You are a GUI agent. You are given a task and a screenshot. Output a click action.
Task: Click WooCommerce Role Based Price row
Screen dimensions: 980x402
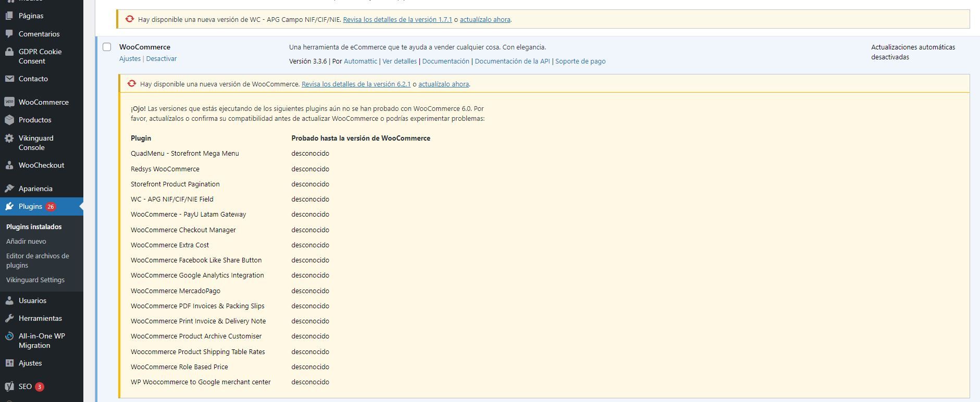point(179,367)
